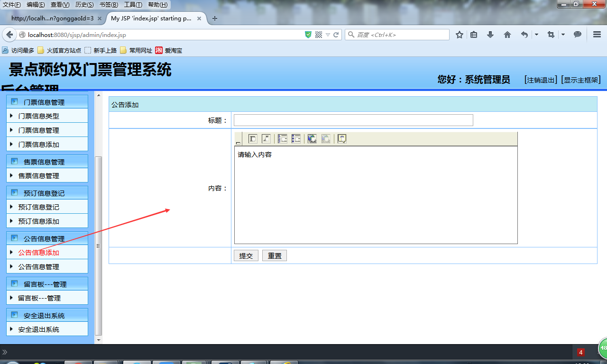Select 公告信息添加 in the sidebar
Viewport: 607px width, 364px height.
click(39, 253)
